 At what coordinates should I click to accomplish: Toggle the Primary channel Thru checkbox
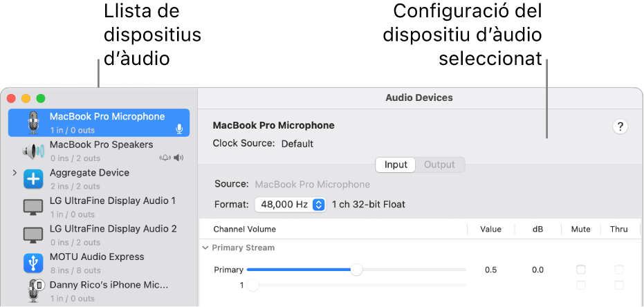pyautogui.click(x=619, y=270)
